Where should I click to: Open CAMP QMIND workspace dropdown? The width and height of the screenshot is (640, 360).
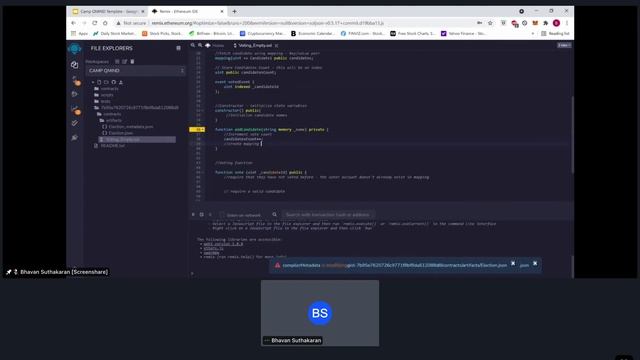point(136,71)
